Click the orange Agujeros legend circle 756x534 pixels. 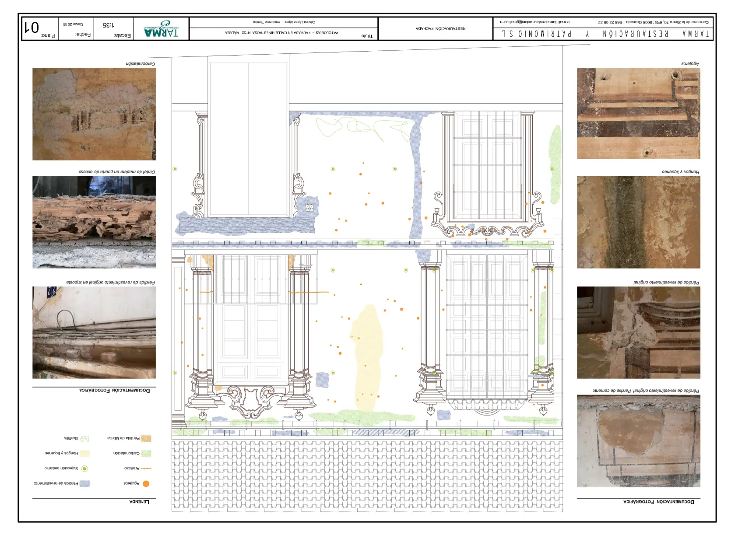146,484
